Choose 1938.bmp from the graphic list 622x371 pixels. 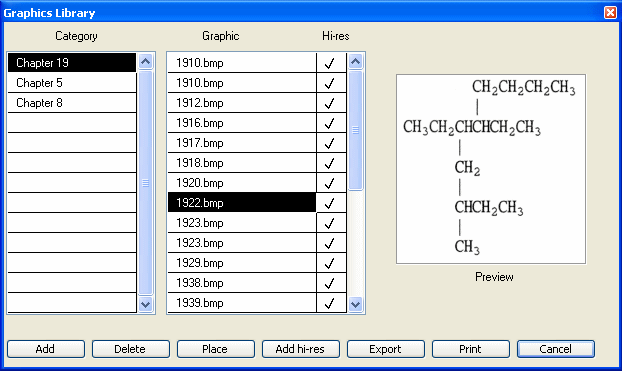point(242,283)
